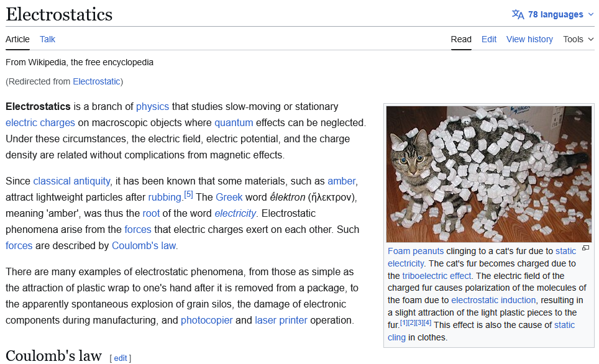Open the Coulomb's law link
Screen dimensions: 599x364
tap(144, 245)
